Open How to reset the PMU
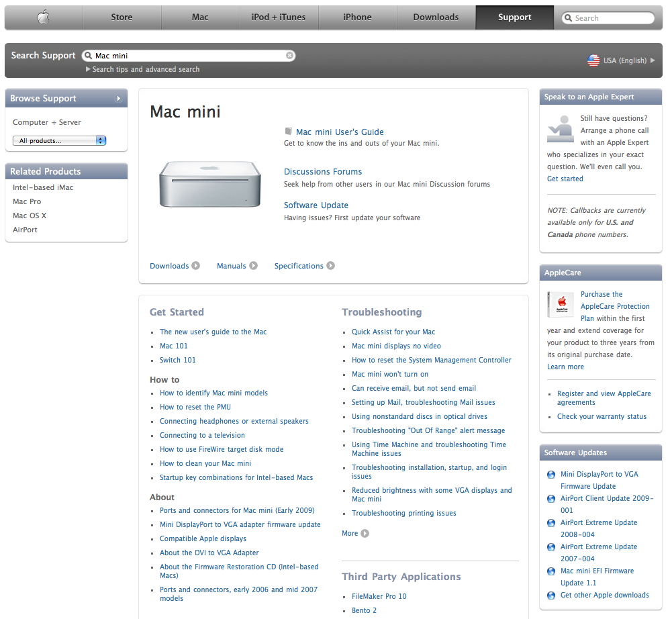 click(x=195, y=408)
